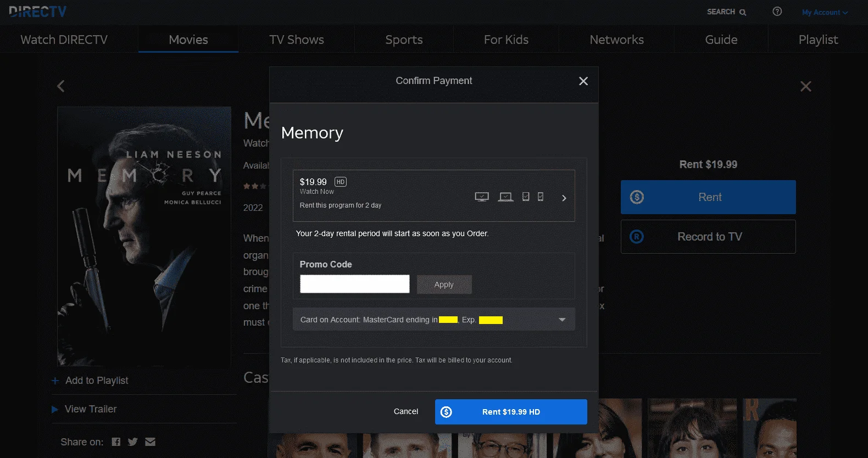Click the Apply promo code button
This screenshot has height=458, width=868.
pyautogui.click(x=444, y=284)
